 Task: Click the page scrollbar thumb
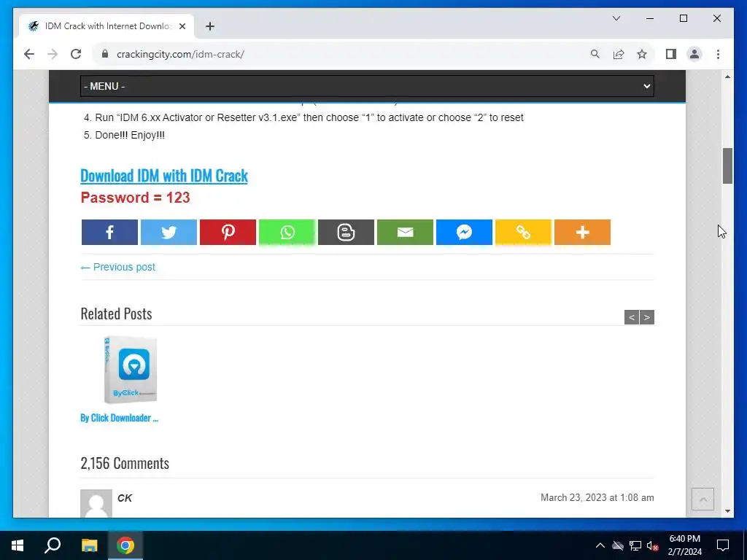point(727,166)
